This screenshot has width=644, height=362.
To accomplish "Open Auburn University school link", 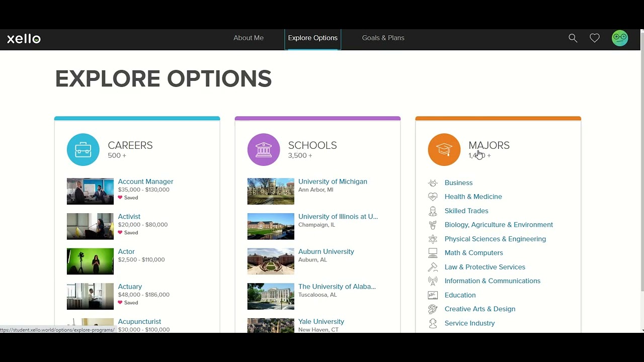I will (x=326, y=251).
